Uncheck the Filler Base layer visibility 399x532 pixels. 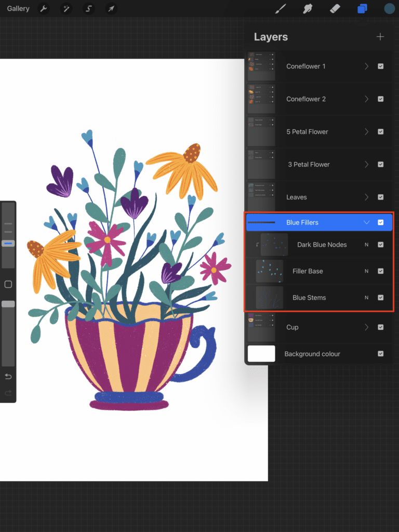click(x=381, y=271)
